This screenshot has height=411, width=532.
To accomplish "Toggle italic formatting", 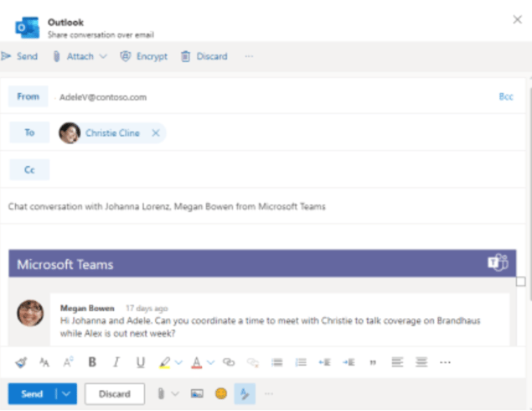I will pos(116,362).
